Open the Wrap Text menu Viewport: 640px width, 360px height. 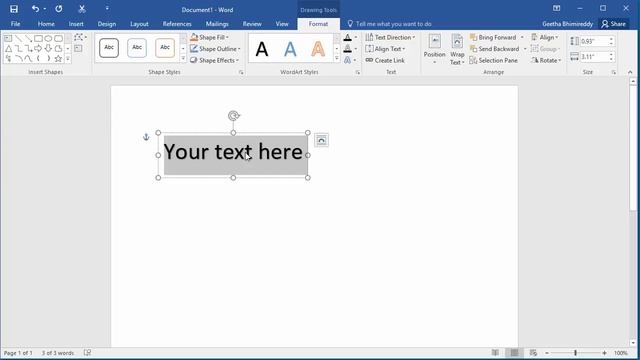(457, 49)
